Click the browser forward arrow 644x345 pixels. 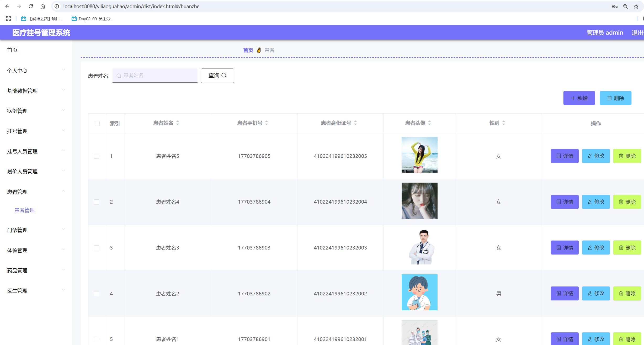(19, 6)
